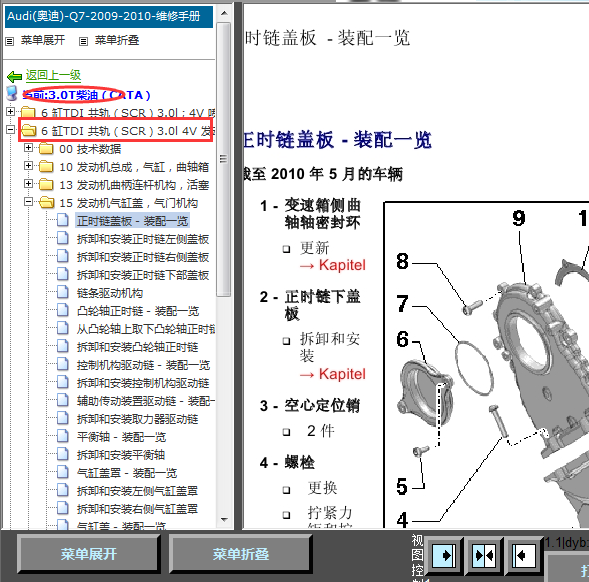589x582 pixels.
Task: Select 10 发动机总成，气缸，曲轴箱 label
Action: (x=134, y=167)
